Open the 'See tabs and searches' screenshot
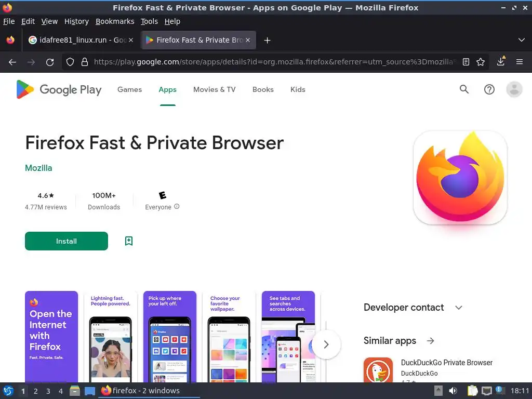This screenshot has width=532, height=399. (288, 337)
